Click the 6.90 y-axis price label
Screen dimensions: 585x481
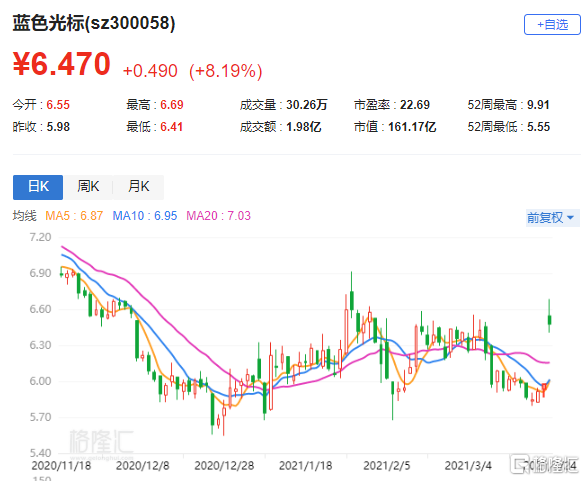click(40, 273)
